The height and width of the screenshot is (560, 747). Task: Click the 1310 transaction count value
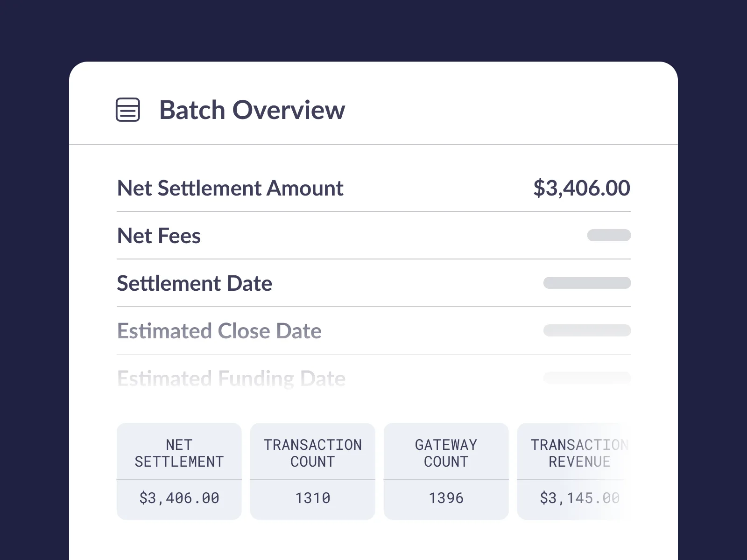[312, 498]
